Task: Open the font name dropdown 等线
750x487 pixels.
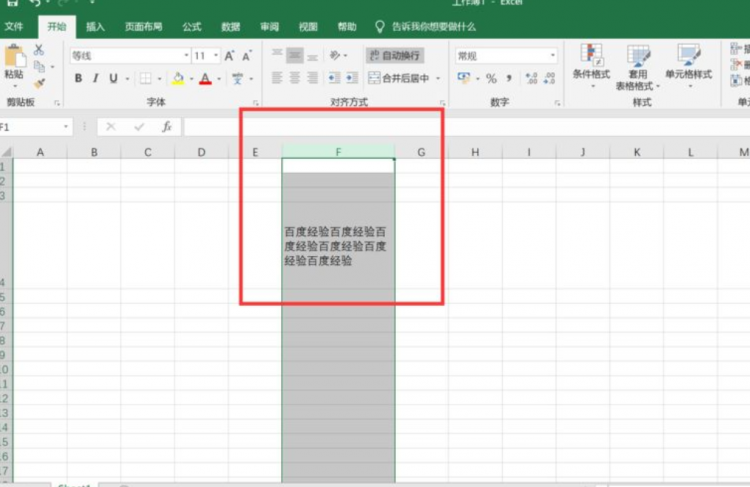Action: (x=186, y=55)
